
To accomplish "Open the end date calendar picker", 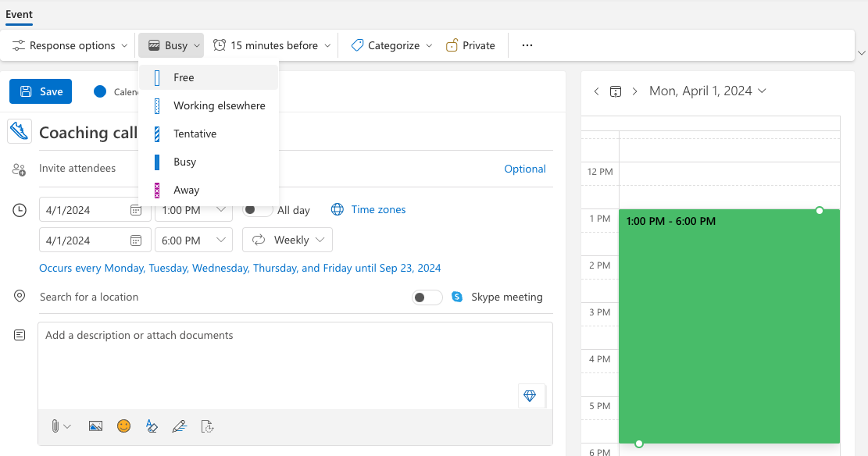I will 136,240.
